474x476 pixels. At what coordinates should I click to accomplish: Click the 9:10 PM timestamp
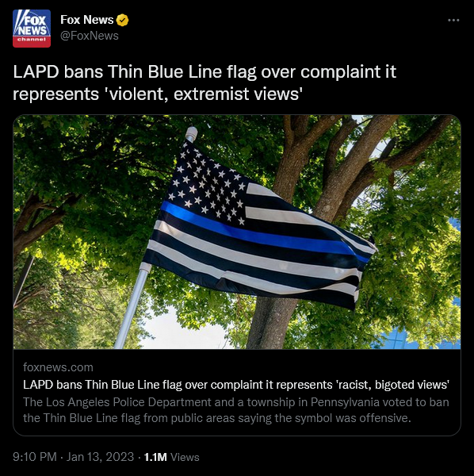(35, 457)
